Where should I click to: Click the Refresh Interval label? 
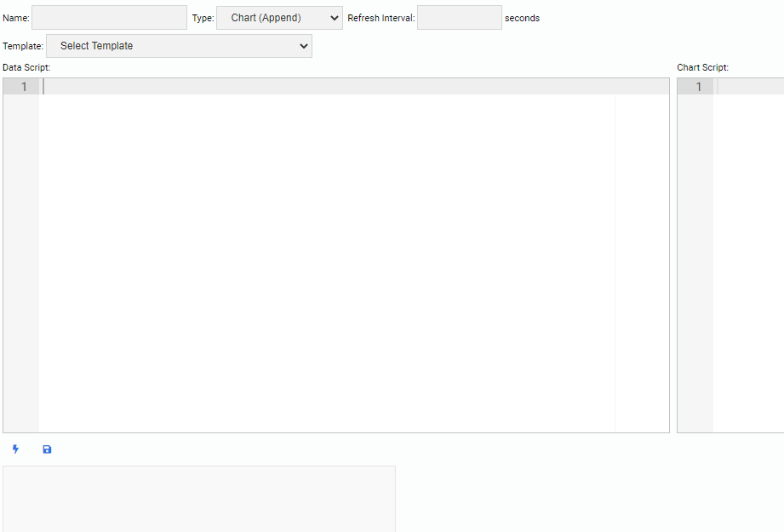point(381,17)
